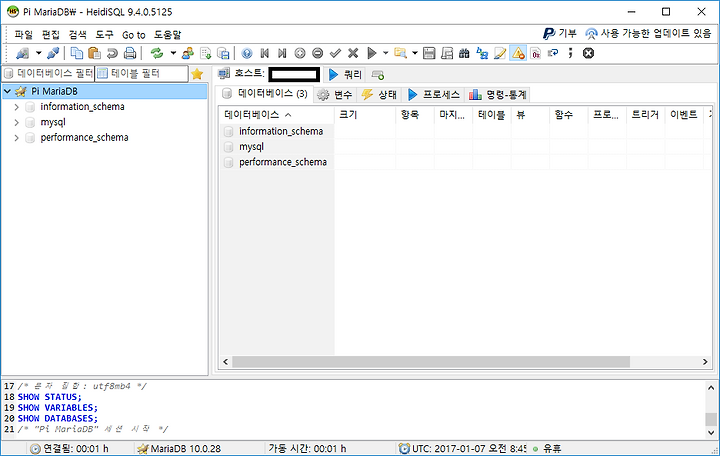The width and height of the screenshot is (720, 456).
Task: Open the 파일 menu
Action: coord(23,34)
